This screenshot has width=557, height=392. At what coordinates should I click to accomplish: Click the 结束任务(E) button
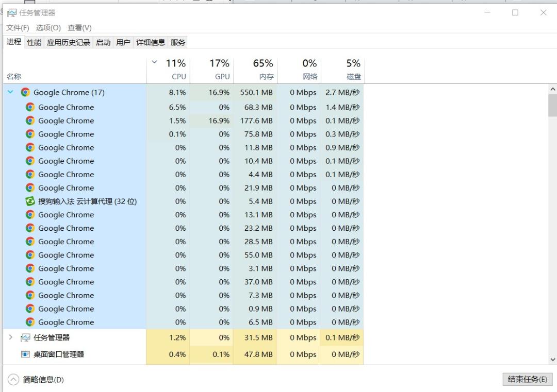point(528,379)
